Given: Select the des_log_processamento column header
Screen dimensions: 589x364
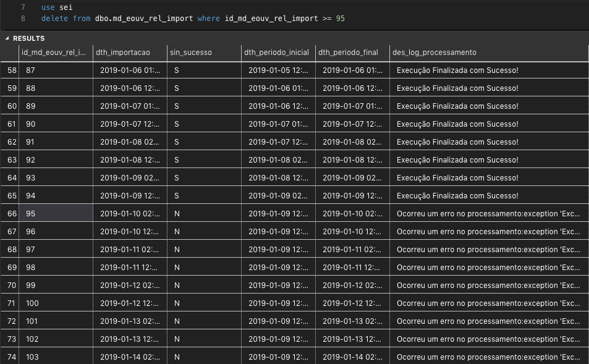Looking at the screenshot, I should coord(489,53).
